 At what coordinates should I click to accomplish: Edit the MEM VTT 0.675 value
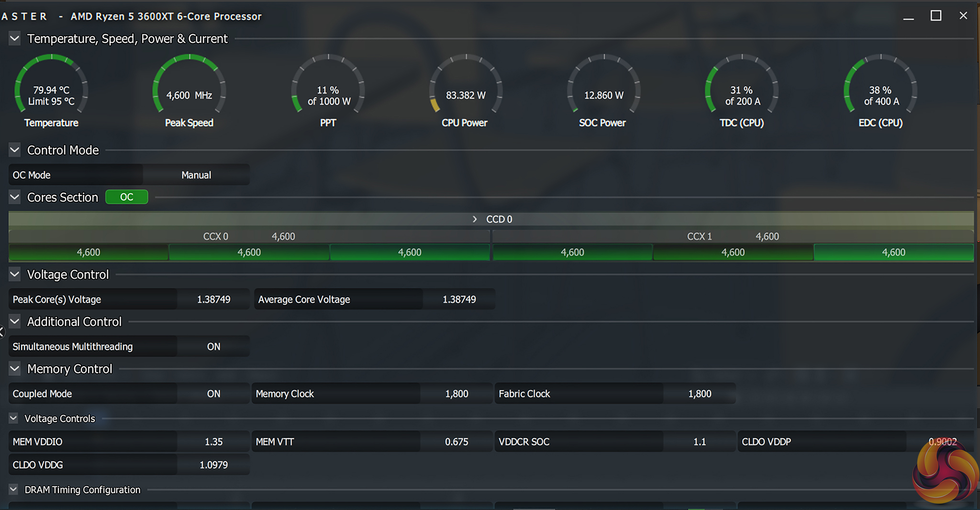point(457,442)
